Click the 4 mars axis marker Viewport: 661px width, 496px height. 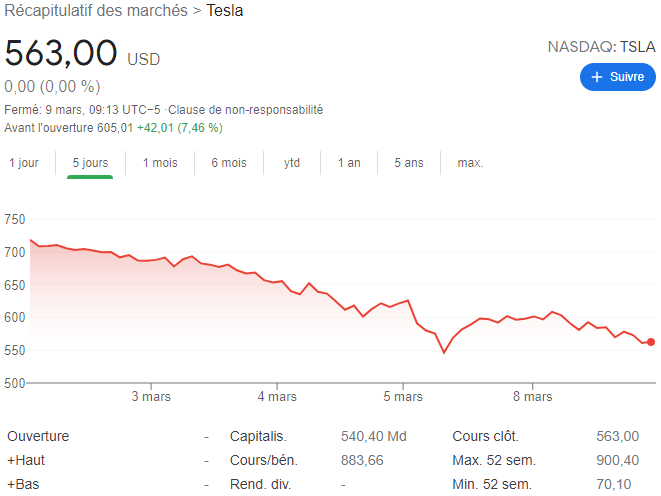coord(277,397)
